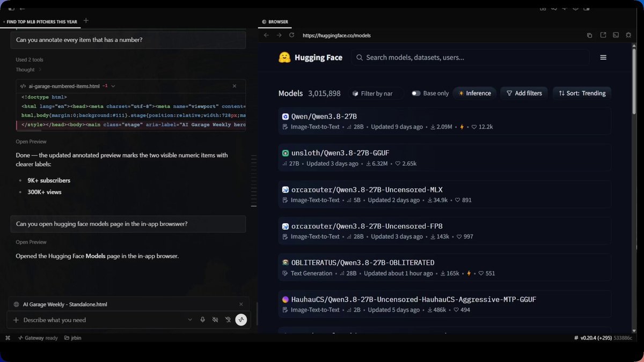Image resolution: width=644 pixels, height=362 pixels.
Task: Remove AI Garage Weekly attachment chip
Action: (241, 304)
